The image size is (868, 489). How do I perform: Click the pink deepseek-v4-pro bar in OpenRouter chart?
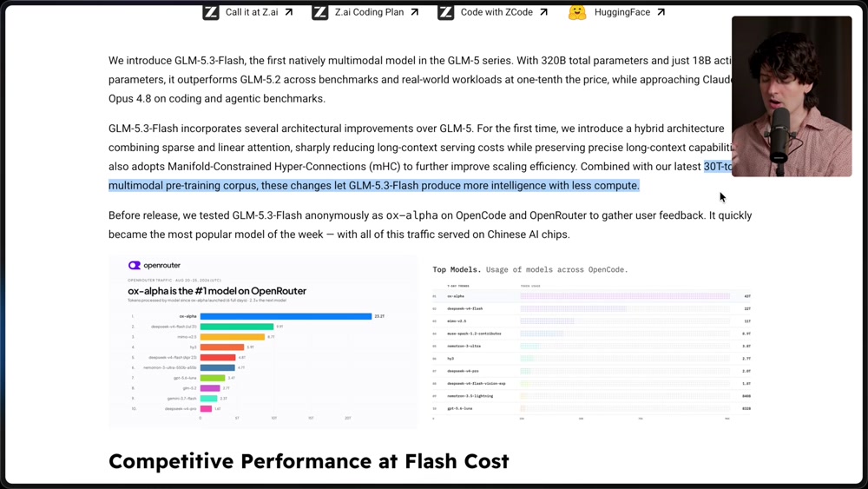tap(206, 409)
